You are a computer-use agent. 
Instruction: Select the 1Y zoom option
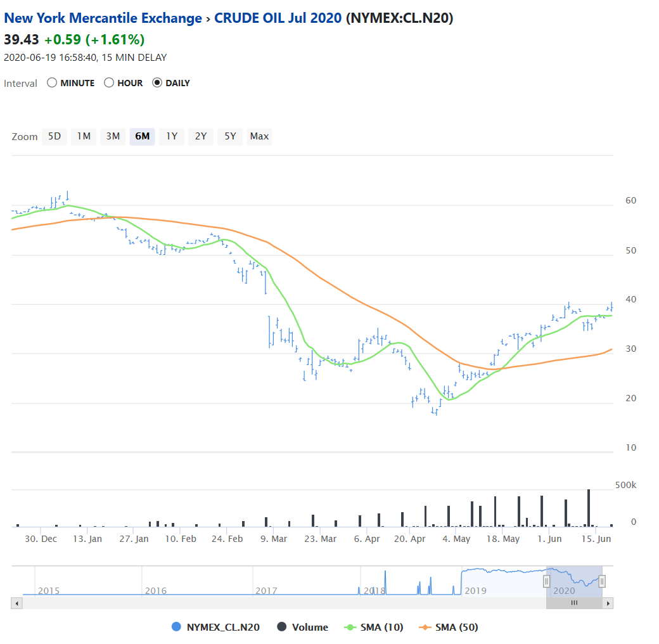tap(171, 136)
